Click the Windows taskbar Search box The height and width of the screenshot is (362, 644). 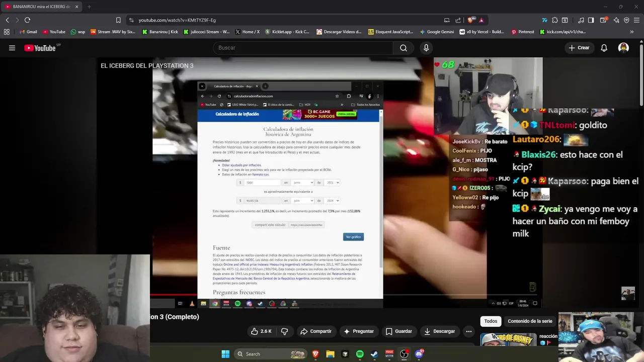(x=271, y=354)
